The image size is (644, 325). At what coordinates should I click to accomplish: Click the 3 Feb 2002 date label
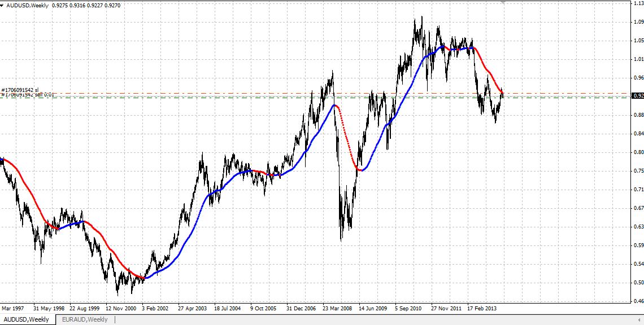pos(155,308)
